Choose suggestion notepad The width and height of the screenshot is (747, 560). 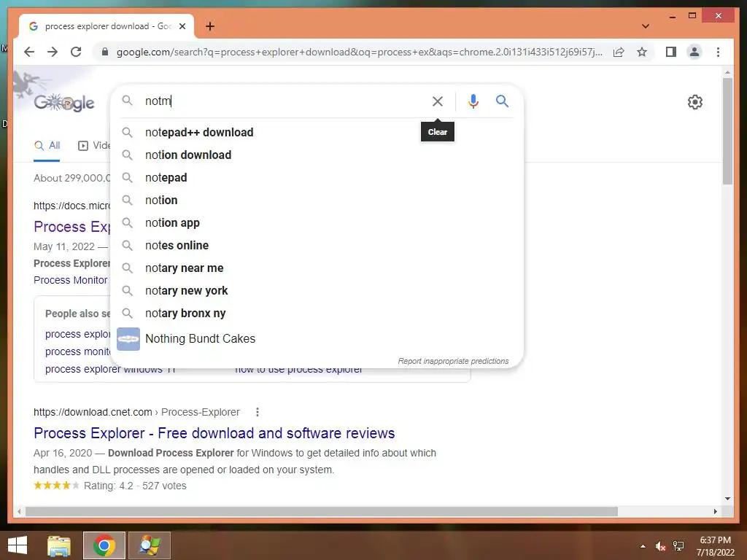317,178
